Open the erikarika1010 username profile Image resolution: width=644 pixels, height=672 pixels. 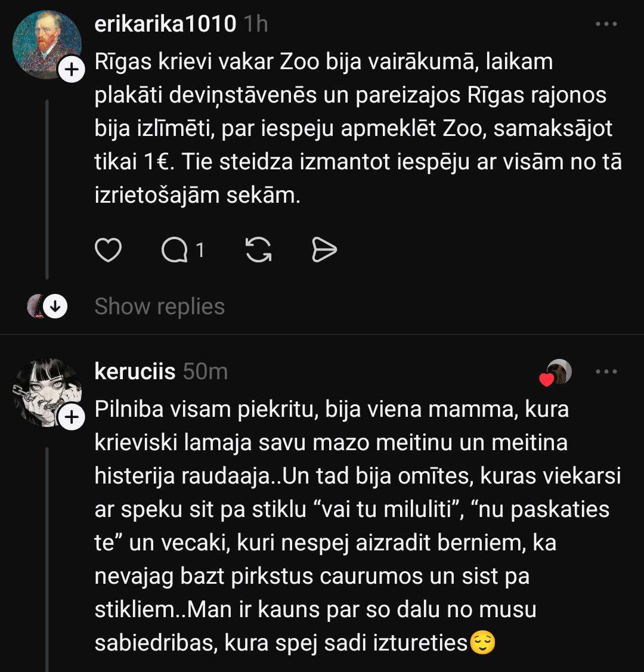(x=165, y=24)
